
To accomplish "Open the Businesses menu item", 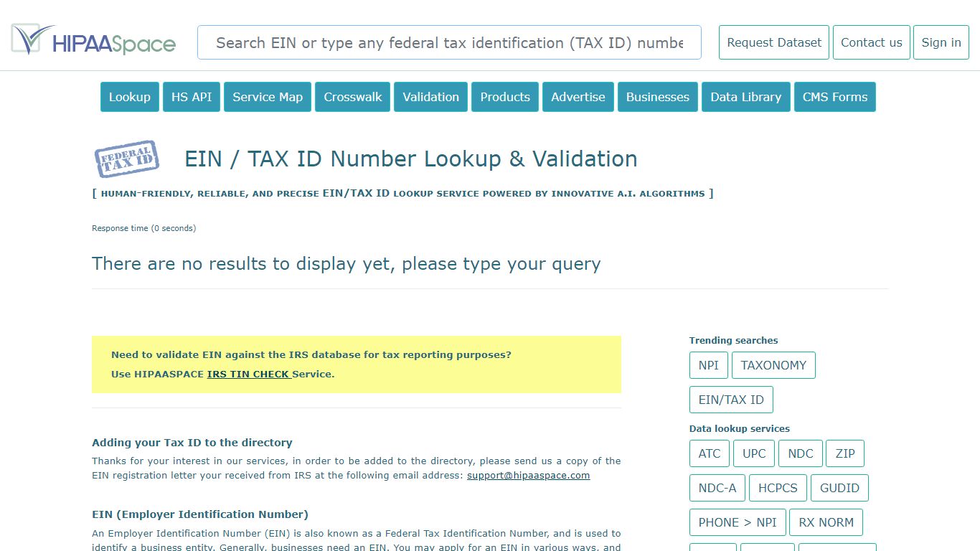I will [x=658, y=97].
